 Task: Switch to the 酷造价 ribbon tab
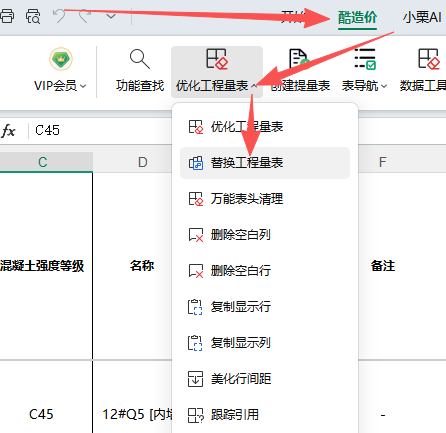coord(357,17)
